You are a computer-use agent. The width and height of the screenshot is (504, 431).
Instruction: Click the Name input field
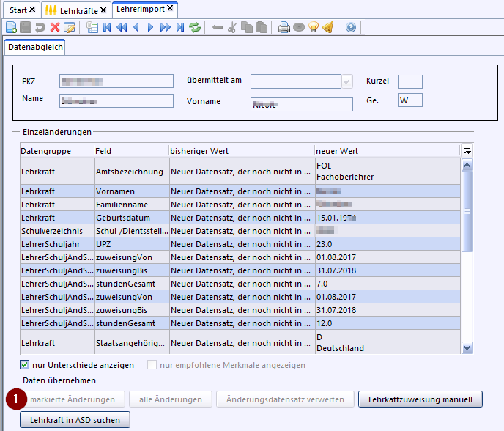click(x=116, y=100)
